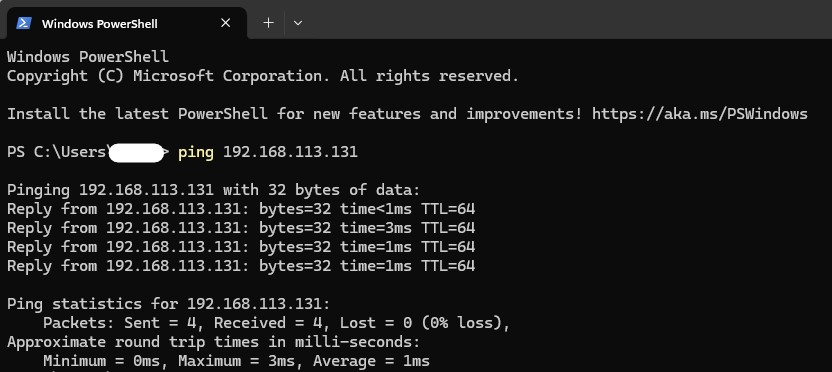
Task: Click the Packets Sent = 4 line
Action: tap(276, 323)
